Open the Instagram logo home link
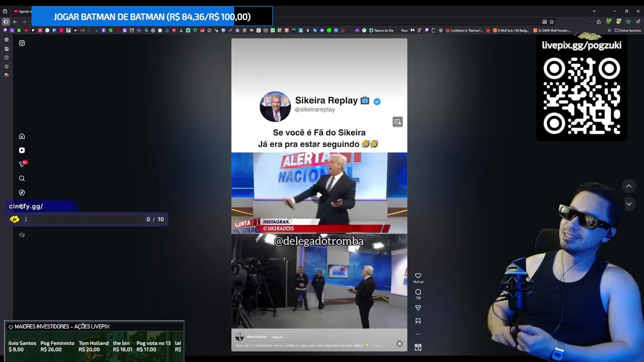The width and height of the screenshot is (644, 362). coord(22,43)
